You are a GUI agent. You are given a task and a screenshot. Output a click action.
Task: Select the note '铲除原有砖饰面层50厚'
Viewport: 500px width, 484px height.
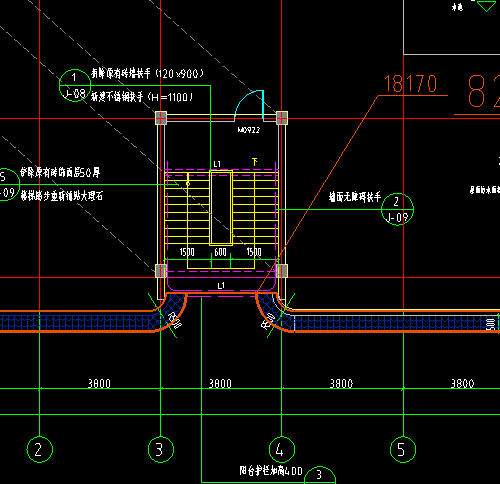point(60,172)
